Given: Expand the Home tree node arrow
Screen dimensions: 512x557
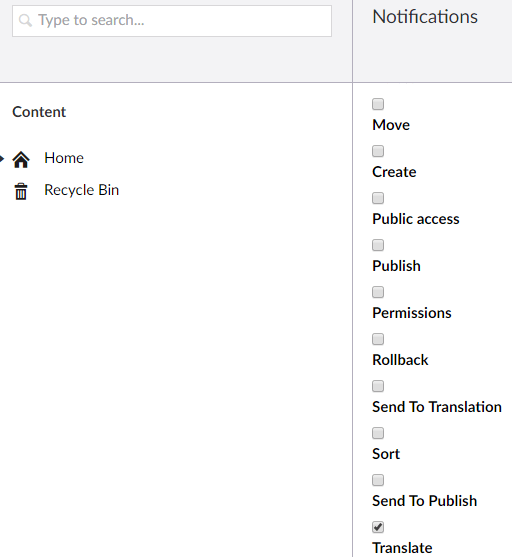Looking at the screenshot, I should [2, 158].
